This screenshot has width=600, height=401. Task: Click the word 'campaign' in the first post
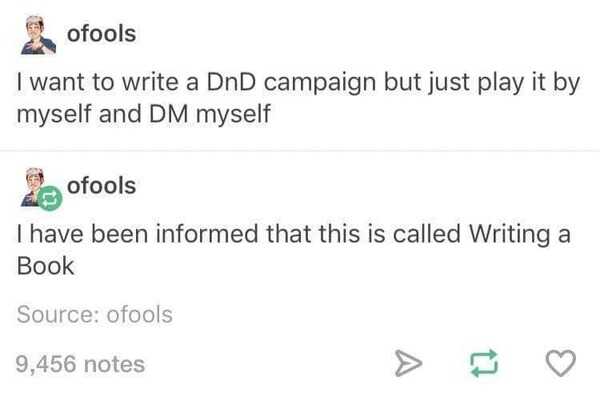point(320,83)
